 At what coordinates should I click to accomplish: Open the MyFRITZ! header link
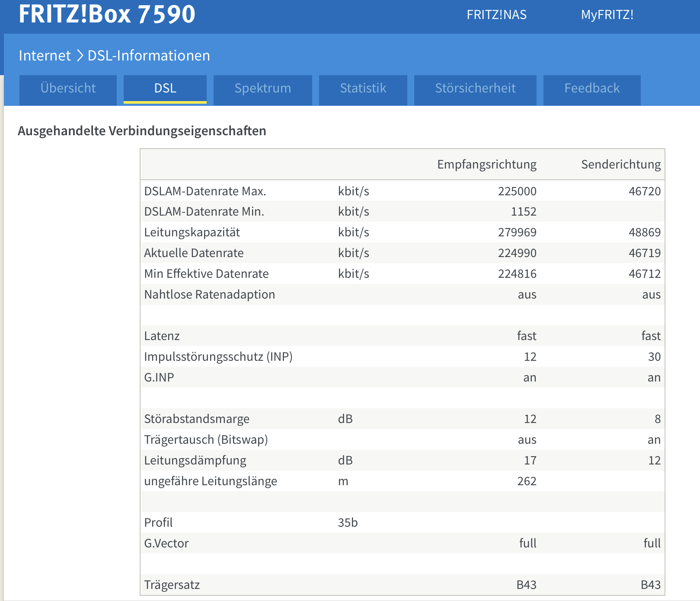[x=607, y=15]
